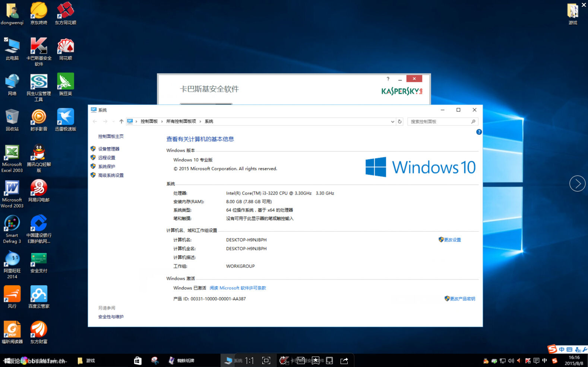Select 所有控制面板项 in the breadcrumb path
Viewport: 588px width, 367px height.
181,121
